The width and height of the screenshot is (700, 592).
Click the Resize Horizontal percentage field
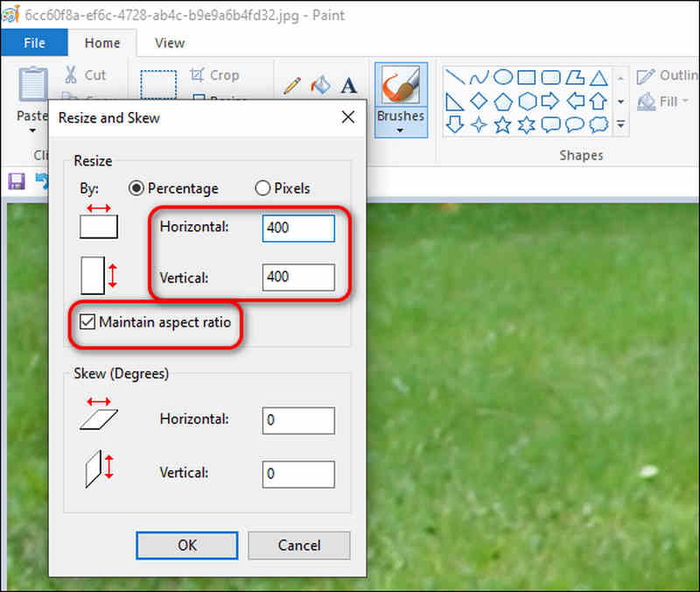[x=298, y=229]
